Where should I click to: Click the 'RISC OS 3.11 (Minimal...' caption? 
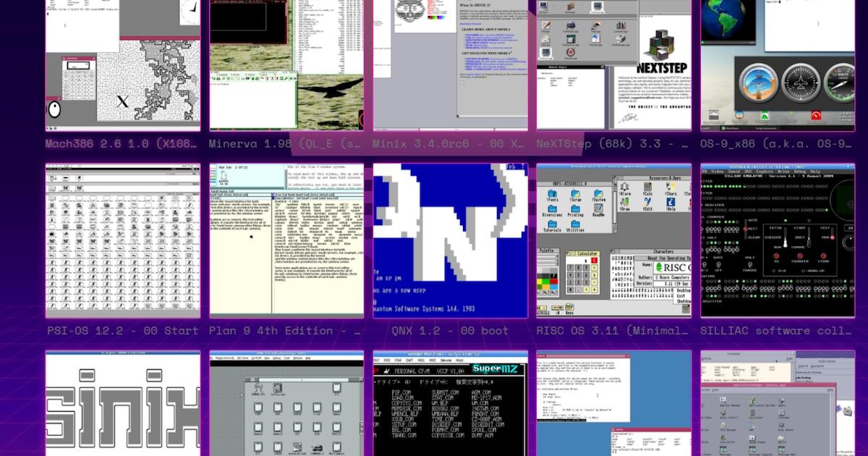(613, 331)
